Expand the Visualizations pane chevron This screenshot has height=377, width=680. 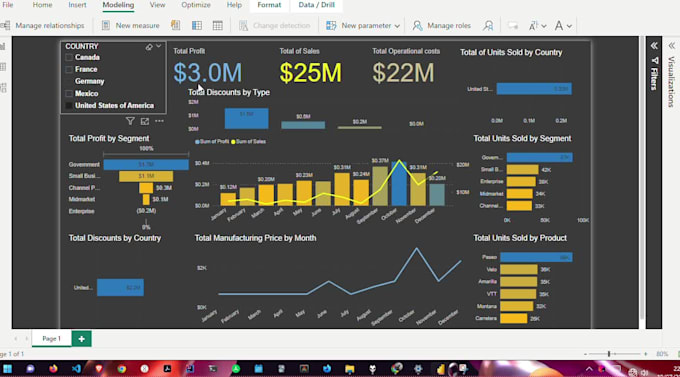(x=671, y=46)
